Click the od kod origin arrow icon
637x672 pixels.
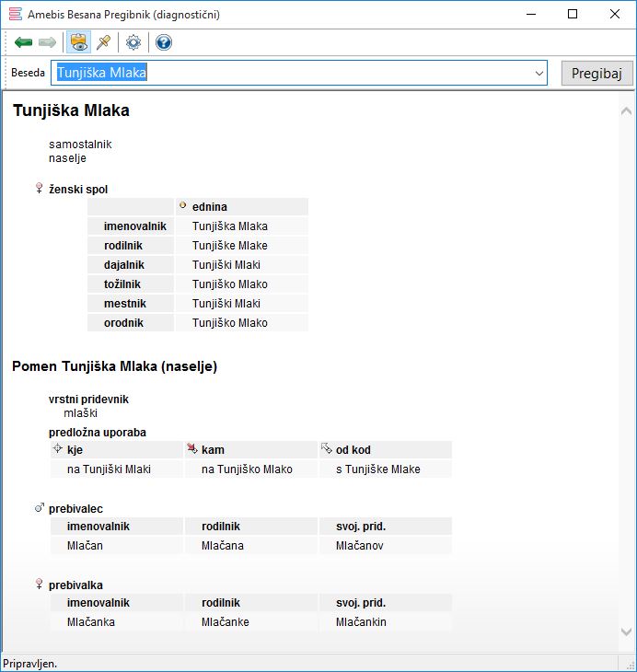point(326,448)
